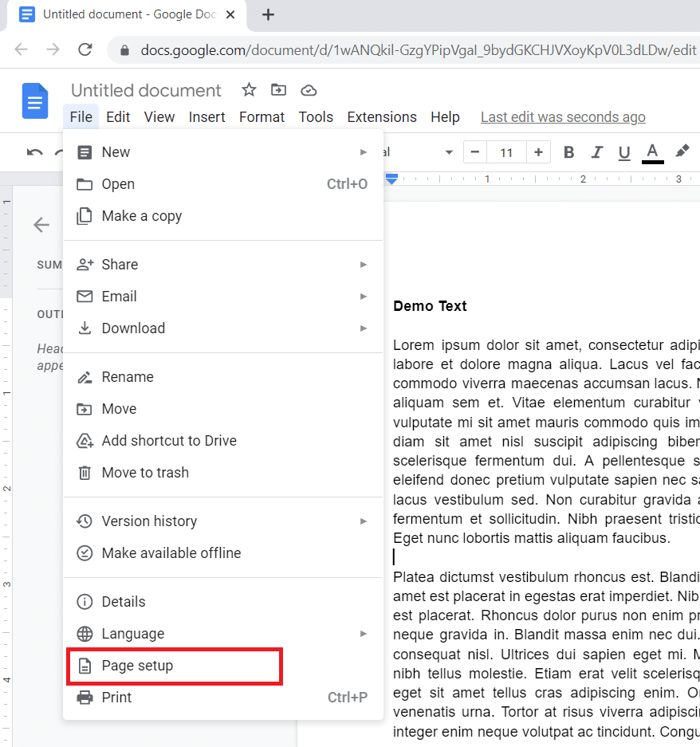700x747 pixels.
Task: Click the blue indent marker on ruler
Action: pos(391,179)
